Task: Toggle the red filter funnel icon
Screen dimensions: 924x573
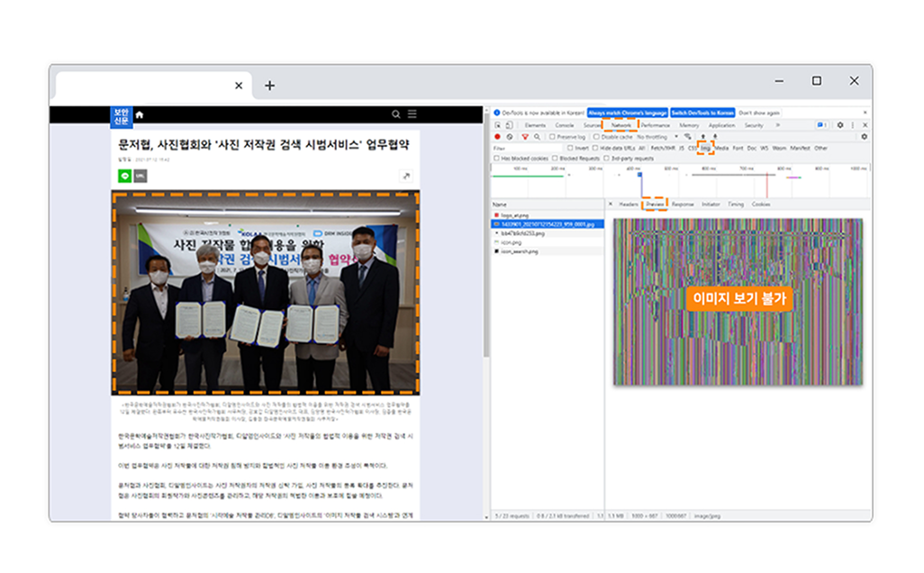Action: [524, 137]
